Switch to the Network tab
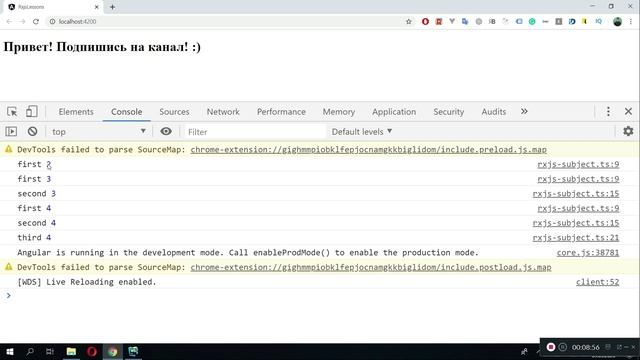This screenshot has width=640, height=360. point(223,111)
